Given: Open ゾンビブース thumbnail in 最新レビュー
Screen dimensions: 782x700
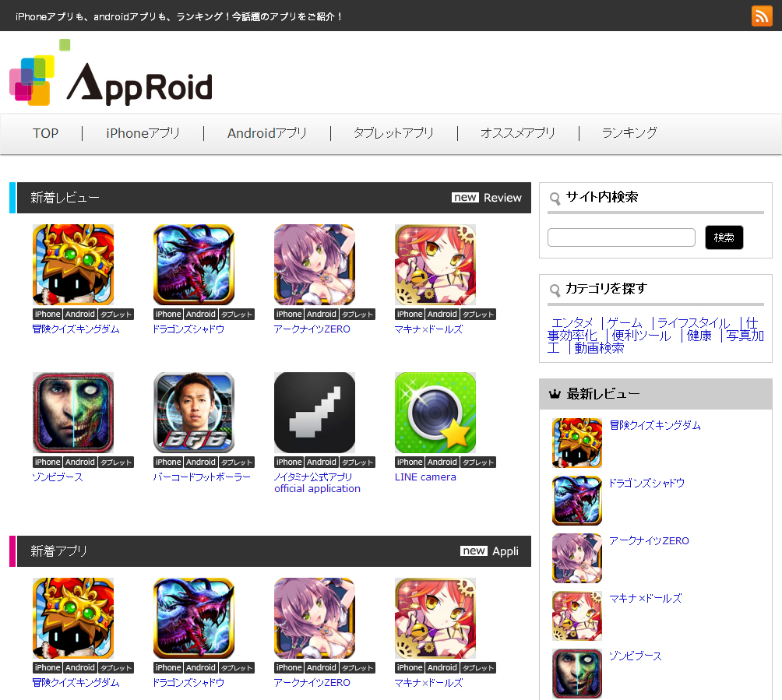Looking at the screenshot, I should (x=577, y=673).
